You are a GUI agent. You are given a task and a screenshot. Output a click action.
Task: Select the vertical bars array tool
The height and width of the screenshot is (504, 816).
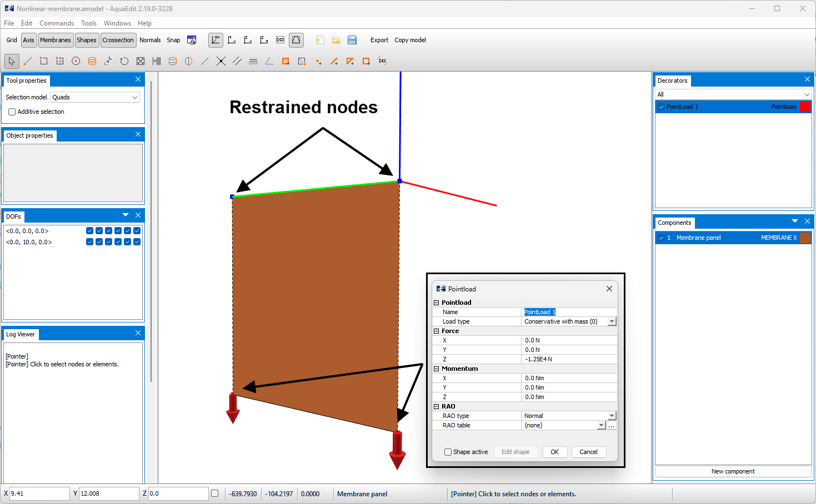(x=157, y=61)
